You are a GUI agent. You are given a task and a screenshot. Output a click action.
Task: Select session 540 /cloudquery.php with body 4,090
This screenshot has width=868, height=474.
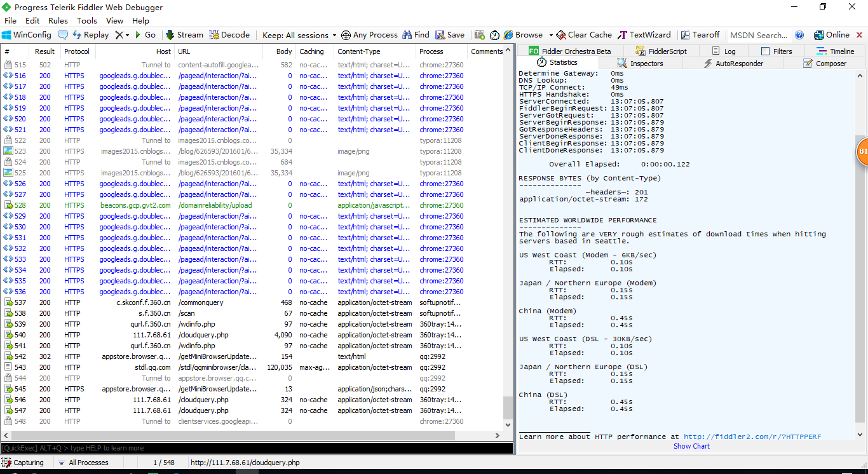(253, 335)
